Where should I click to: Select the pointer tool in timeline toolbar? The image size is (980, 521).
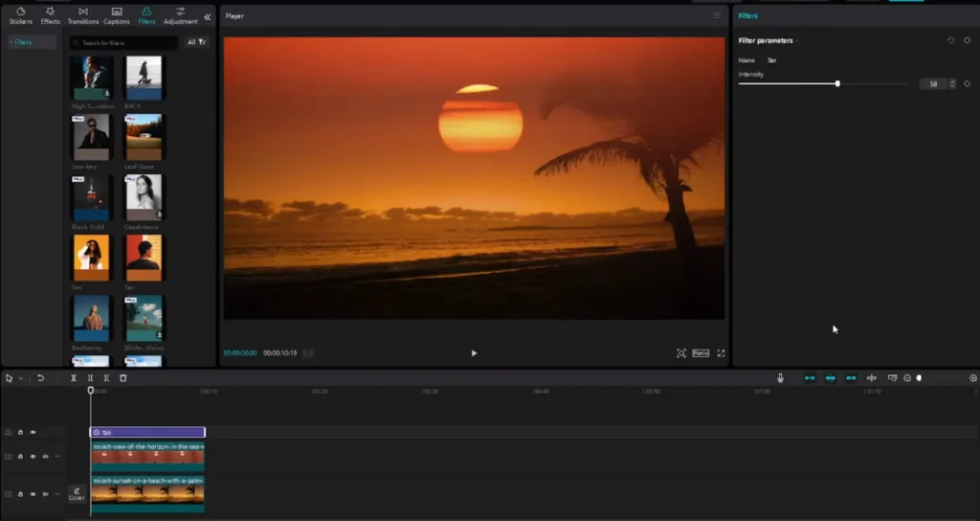click(x=9, y=378)
